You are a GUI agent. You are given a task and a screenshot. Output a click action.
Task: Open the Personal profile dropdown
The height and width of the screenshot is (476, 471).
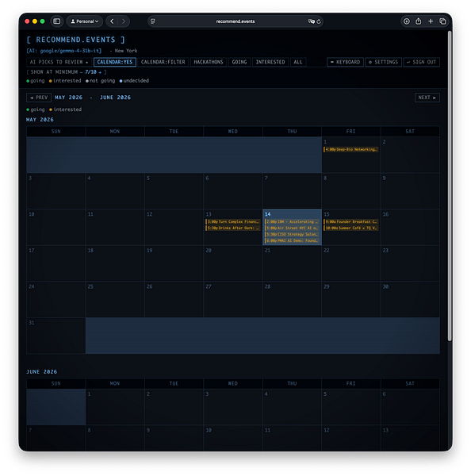click(x=85, y=21)
